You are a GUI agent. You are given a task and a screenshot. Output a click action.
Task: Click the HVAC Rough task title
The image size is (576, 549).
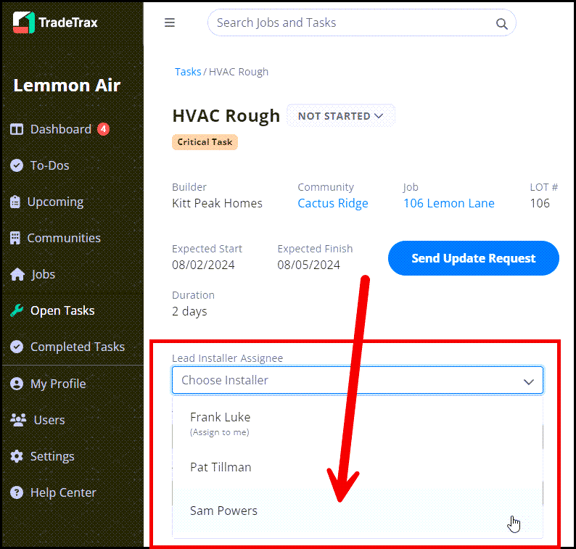(226, 116)
